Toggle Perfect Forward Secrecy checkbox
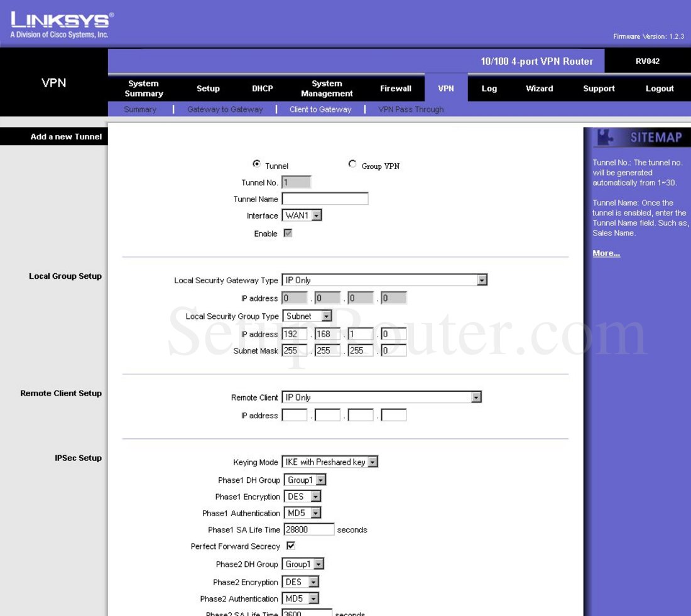The image size is (691, 616). click(x=290, y=546)
